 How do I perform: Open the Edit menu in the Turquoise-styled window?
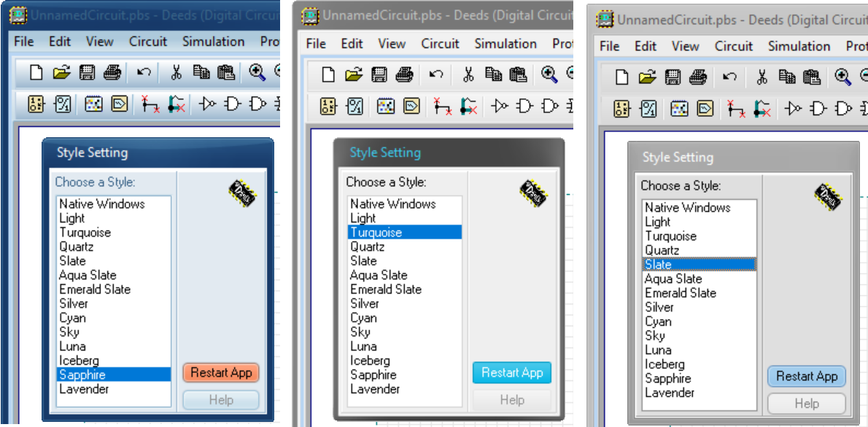[352, 44]
